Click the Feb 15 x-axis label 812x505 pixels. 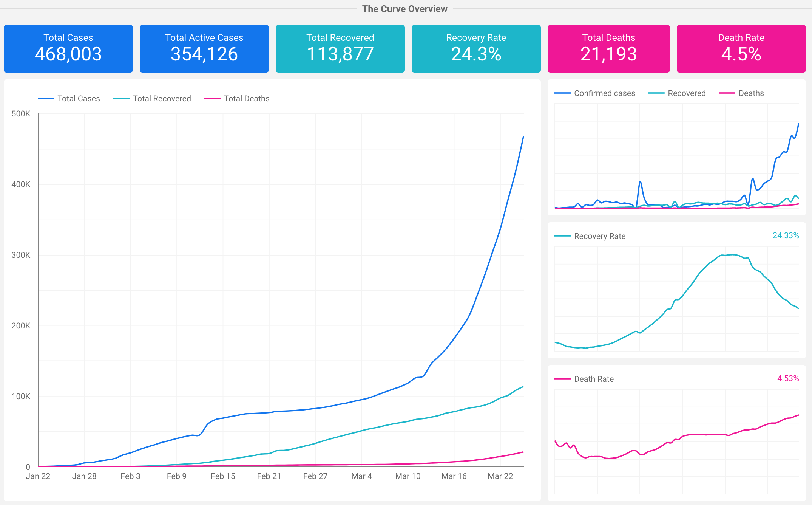click(x=223, y=476)
